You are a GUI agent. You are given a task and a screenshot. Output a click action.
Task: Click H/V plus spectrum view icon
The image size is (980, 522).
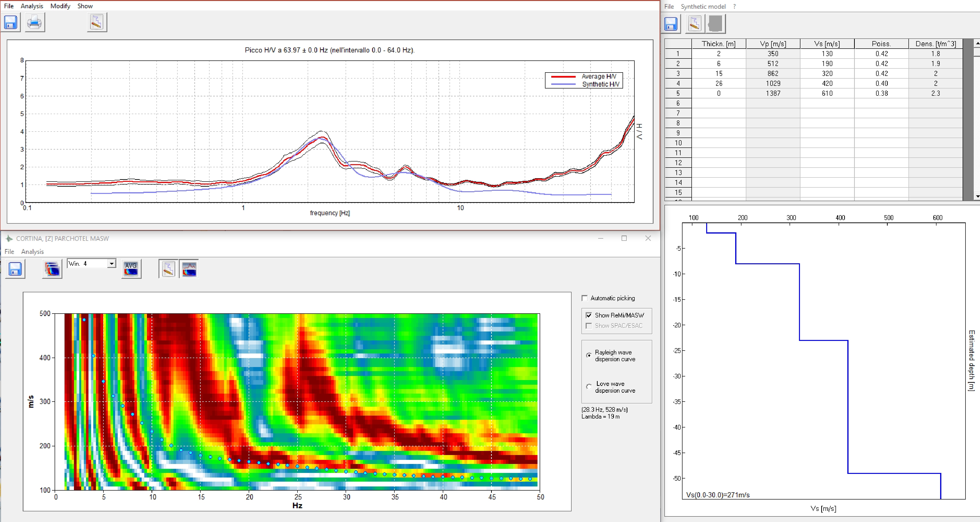pyautogui.click(x=189, y=269)
